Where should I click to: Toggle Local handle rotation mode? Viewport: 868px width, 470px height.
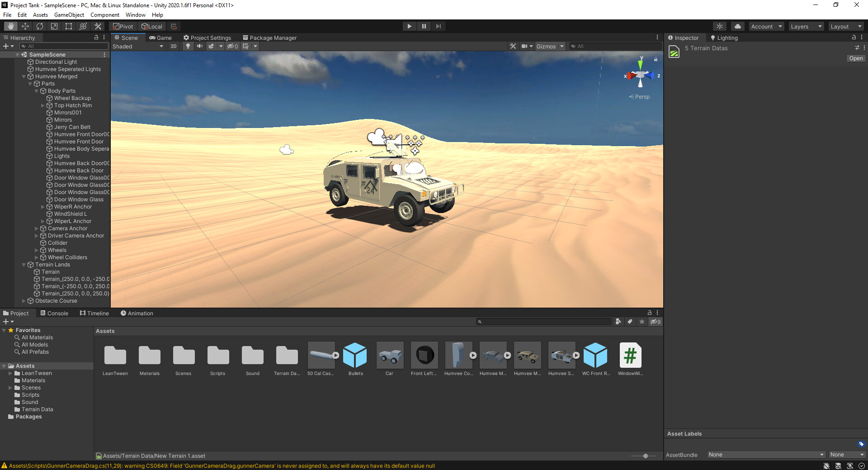point(152,26)
